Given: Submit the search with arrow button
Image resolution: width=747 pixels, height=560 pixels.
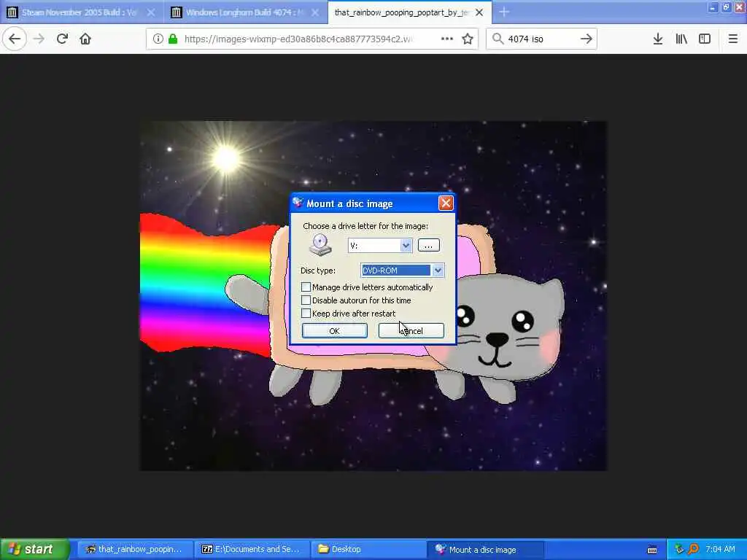Looking at the screenshot, I should tap(586, 39).
